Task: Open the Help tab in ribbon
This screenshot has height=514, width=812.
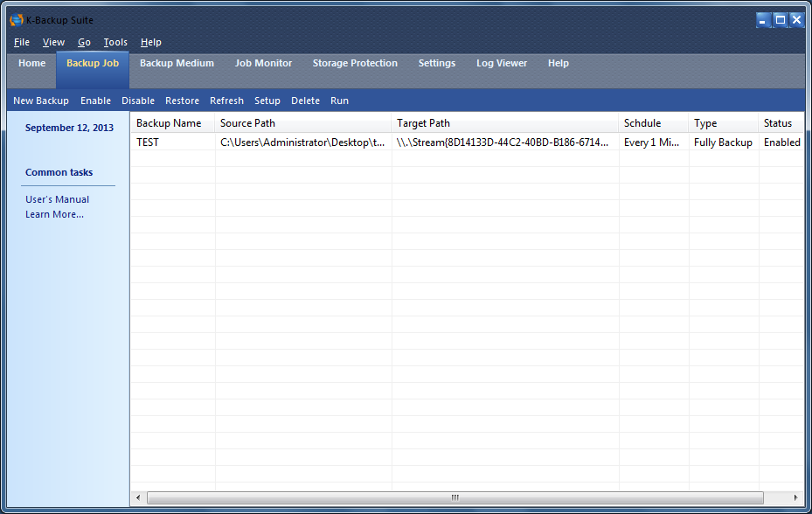Action: coord(559,63)
